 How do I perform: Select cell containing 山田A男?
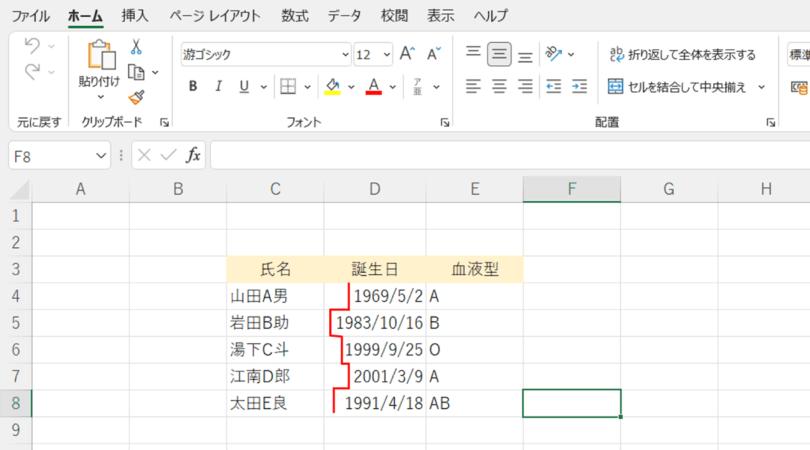pyautogui.click(x=275, y=296)
